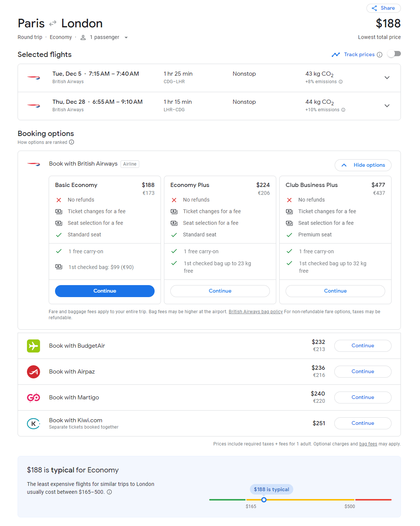
Task: Continue with the Club Business Plus fare
Action: click(x=335, y=291)
